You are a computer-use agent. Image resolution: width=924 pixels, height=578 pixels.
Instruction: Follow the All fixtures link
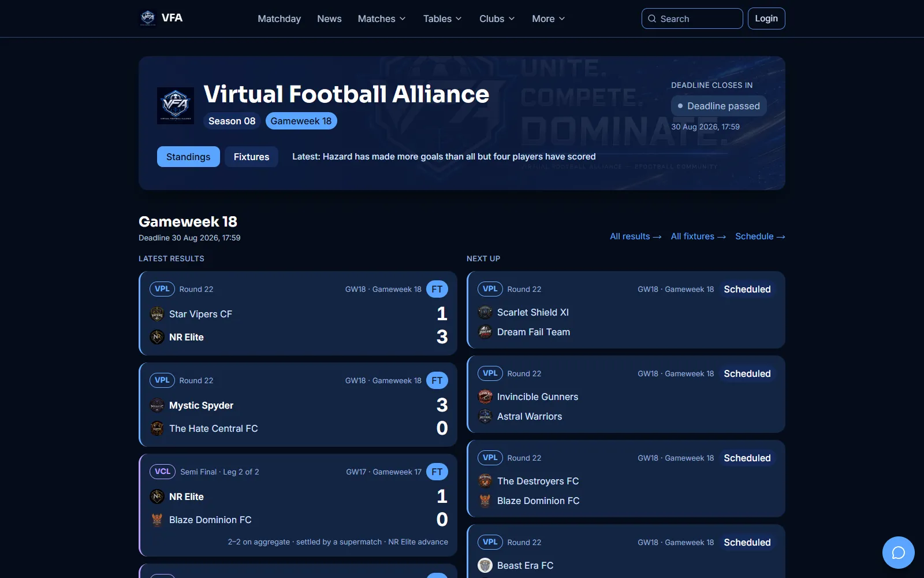698,236
